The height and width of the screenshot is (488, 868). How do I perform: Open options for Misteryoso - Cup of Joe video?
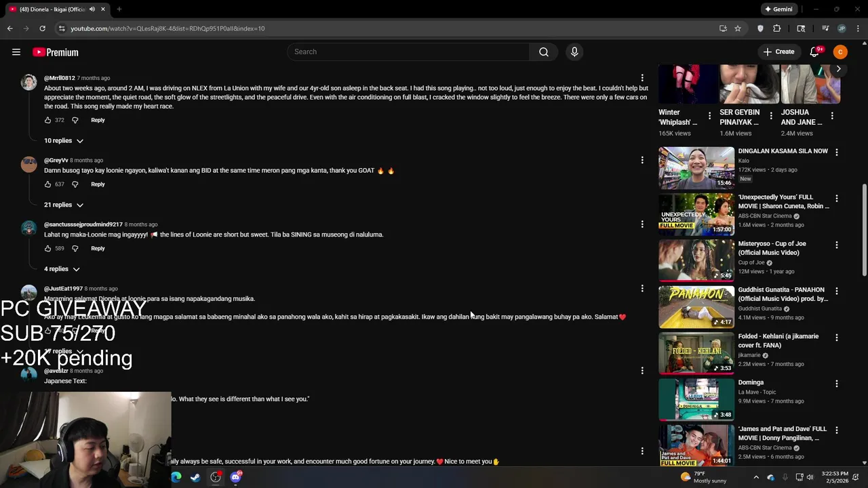point(837,245)
